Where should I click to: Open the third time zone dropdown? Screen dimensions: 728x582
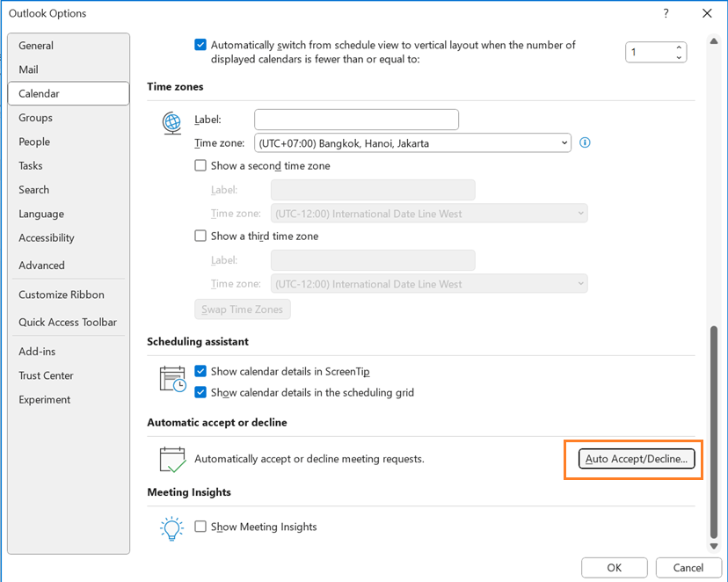(429, 284)
